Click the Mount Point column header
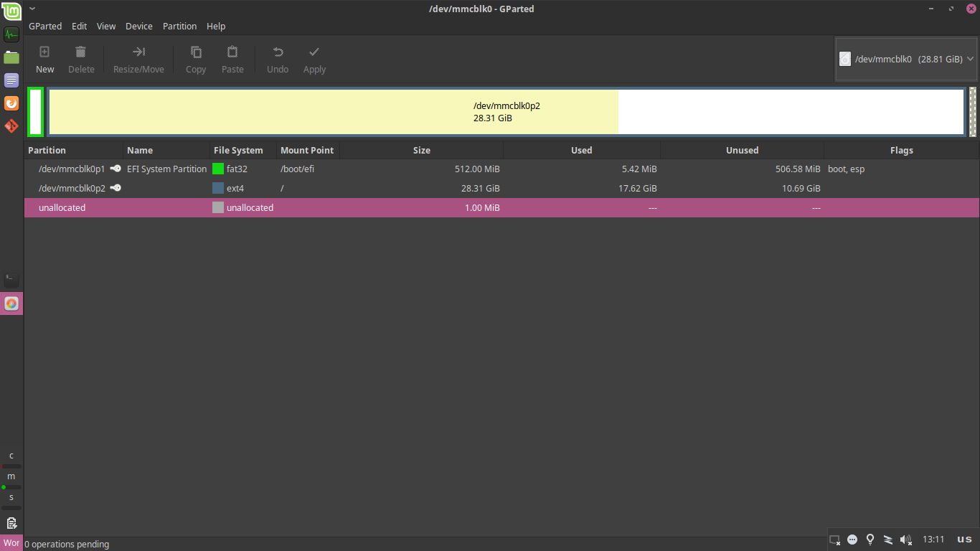 (x=308, y=150)
